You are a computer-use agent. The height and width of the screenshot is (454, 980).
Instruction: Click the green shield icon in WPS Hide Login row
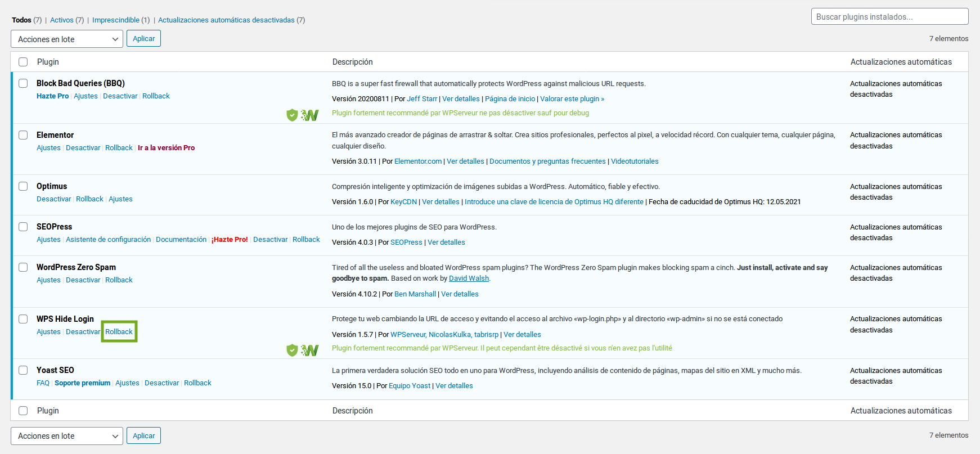point(292,350)
